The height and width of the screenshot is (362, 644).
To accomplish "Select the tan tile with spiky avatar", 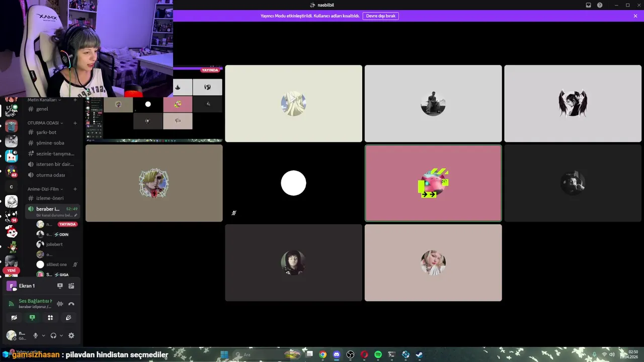I will tap(154, 183).
